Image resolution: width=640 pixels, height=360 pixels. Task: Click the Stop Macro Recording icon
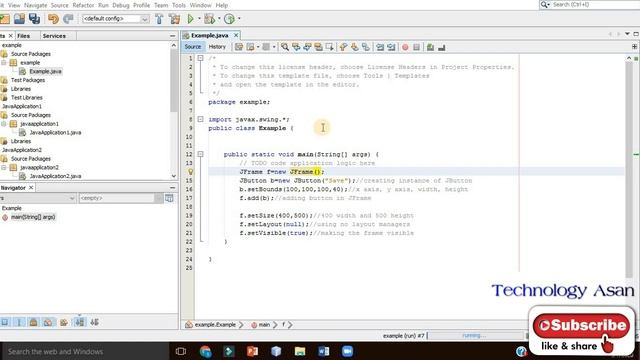[x=416, y=47]
